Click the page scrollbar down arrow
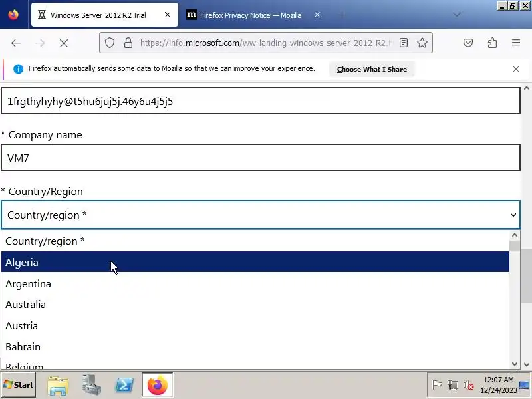This screenshot has height=399, width=532. point(527,364)
